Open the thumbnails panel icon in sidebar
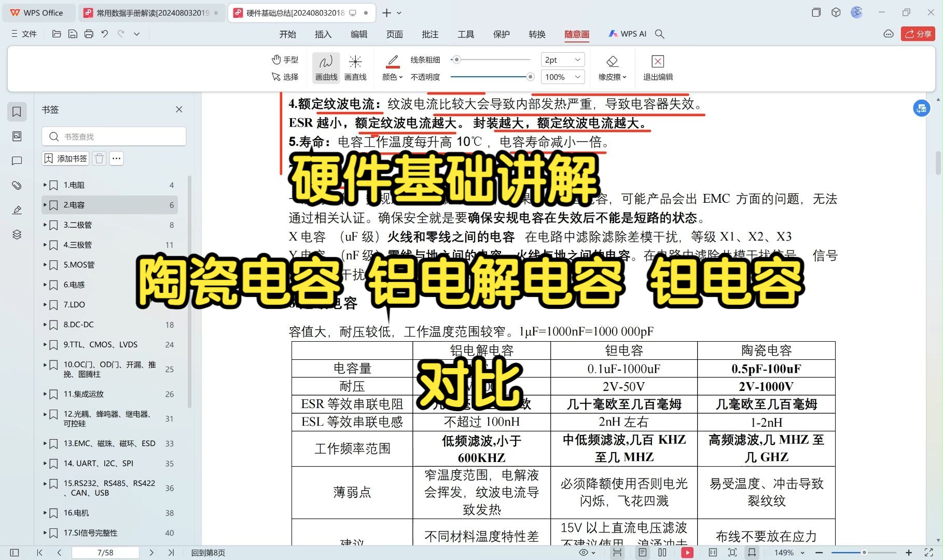Viewport: 943px width, 560px height. tap(17, 136)
